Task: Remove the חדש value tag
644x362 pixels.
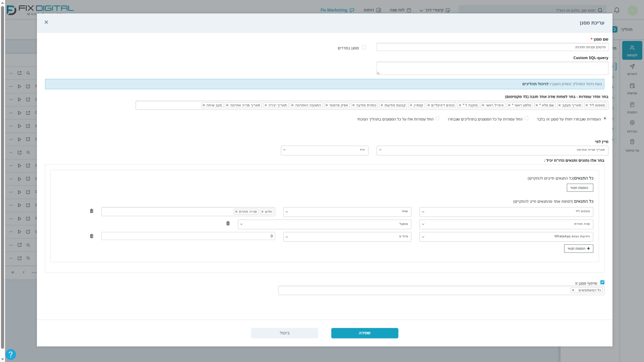Action: pos(262,212)
